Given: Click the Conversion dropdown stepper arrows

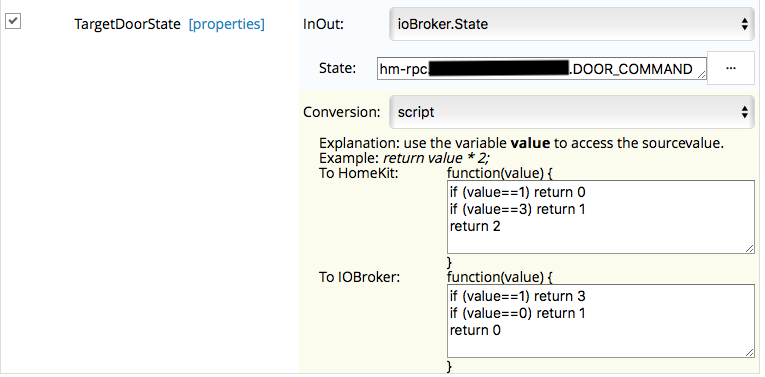Looking at the screenshot, I should point(745,112).
